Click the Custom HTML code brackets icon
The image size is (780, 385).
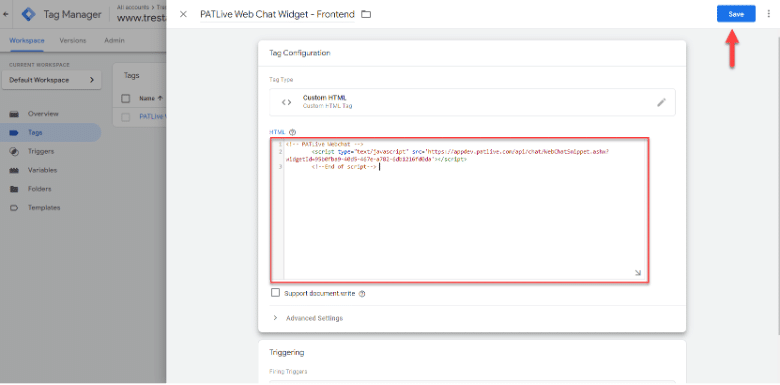click(287, 102)
